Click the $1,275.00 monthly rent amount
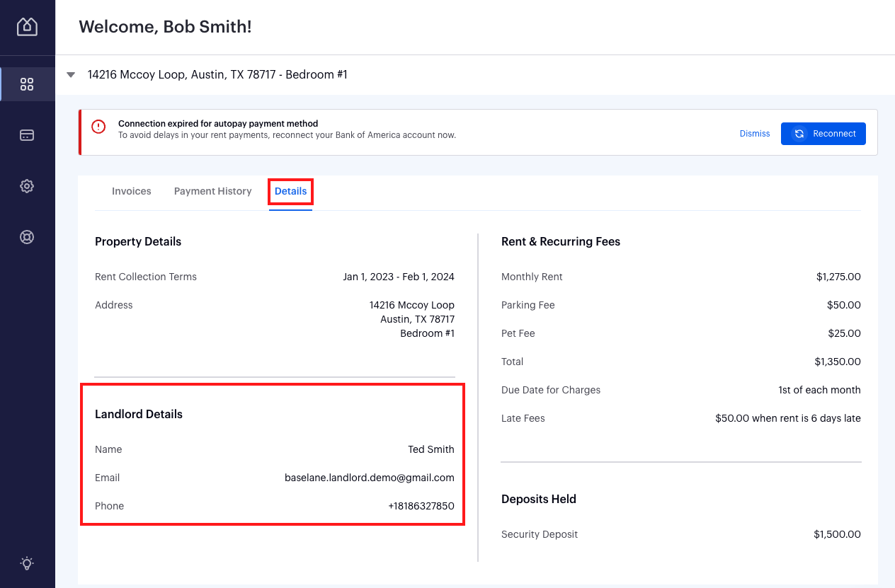The height and width of the screenshot is (588, 895). [838, 277]
